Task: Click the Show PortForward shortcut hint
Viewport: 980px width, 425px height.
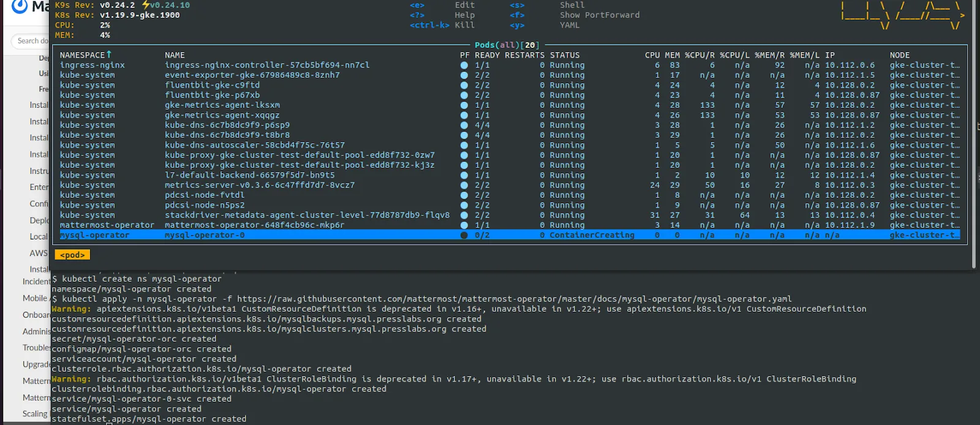Action: click(600, 15)
